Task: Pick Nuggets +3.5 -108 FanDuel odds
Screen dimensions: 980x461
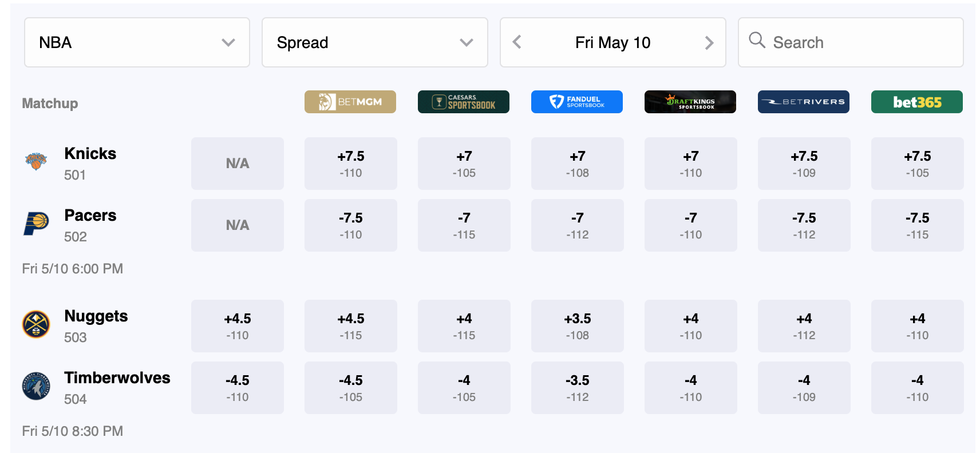Action: [578, 326]
